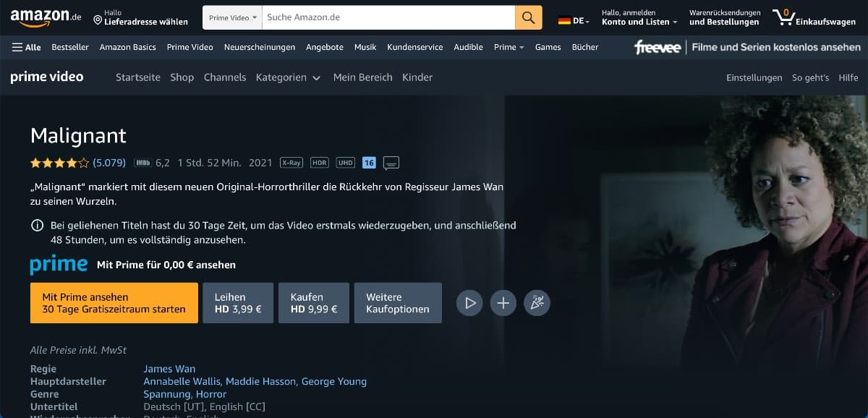
Task: Open Kundenservice menu item
Action: click(415, 47)
